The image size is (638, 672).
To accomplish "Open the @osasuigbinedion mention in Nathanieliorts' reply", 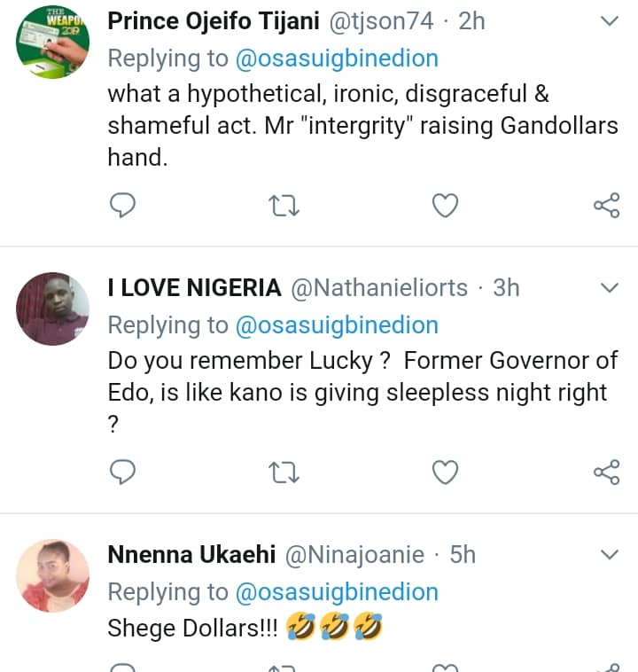I will [x=336, y=325].
